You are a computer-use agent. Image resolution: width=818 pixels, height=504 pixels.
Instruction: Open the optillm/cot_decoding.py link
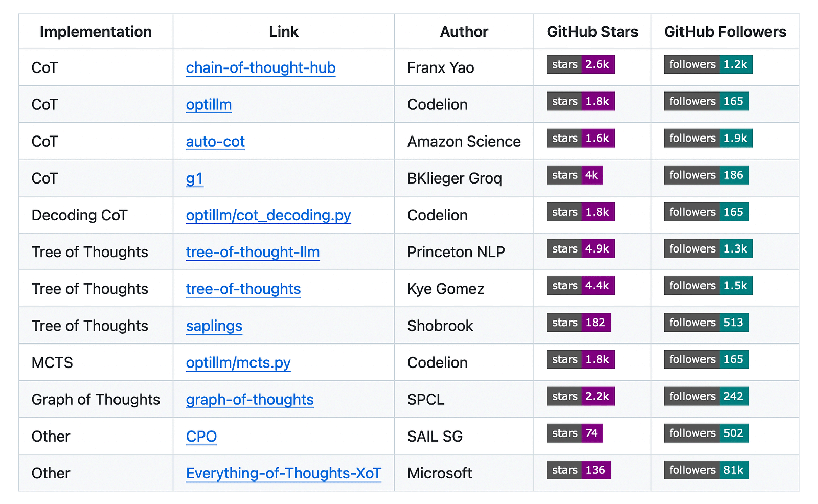coord(268,215)
